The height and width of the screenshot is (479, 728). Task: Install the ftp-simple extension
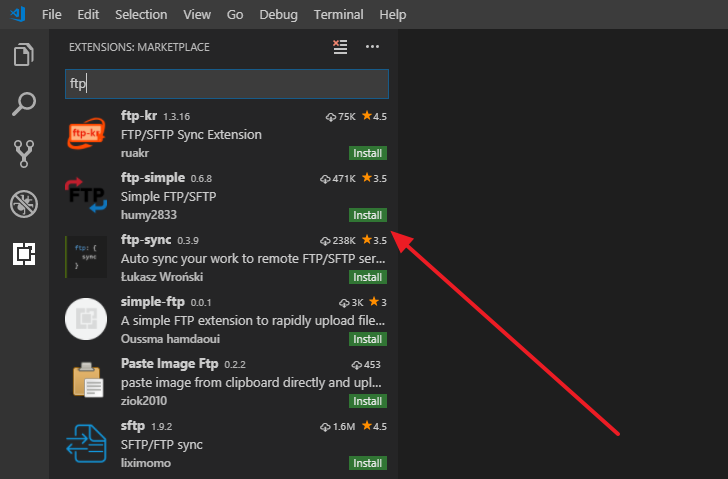[x=368, y=215]
